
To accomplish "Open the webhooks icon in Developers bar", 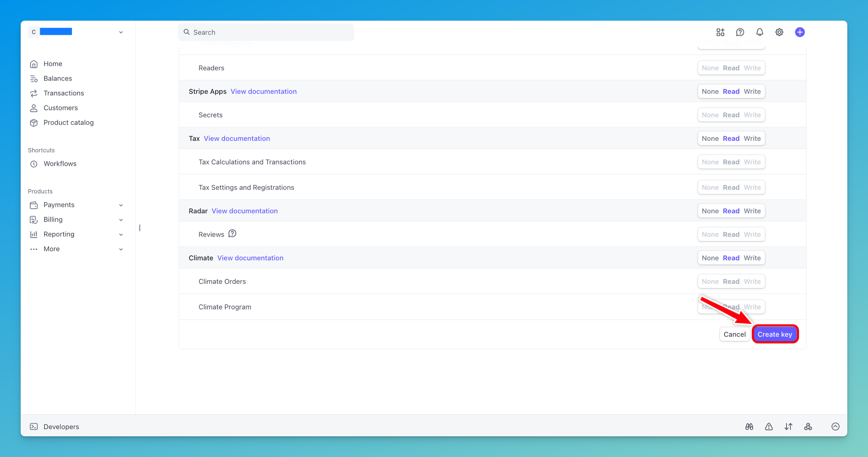I will (x=808, y=426).
